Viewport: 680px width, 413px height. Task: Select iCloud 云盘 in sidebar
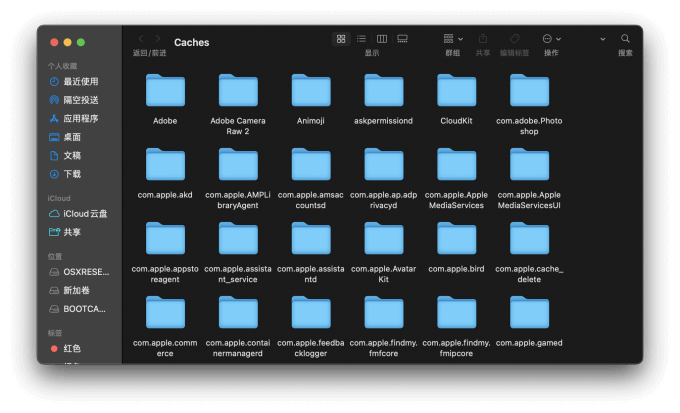click(85, 213)
